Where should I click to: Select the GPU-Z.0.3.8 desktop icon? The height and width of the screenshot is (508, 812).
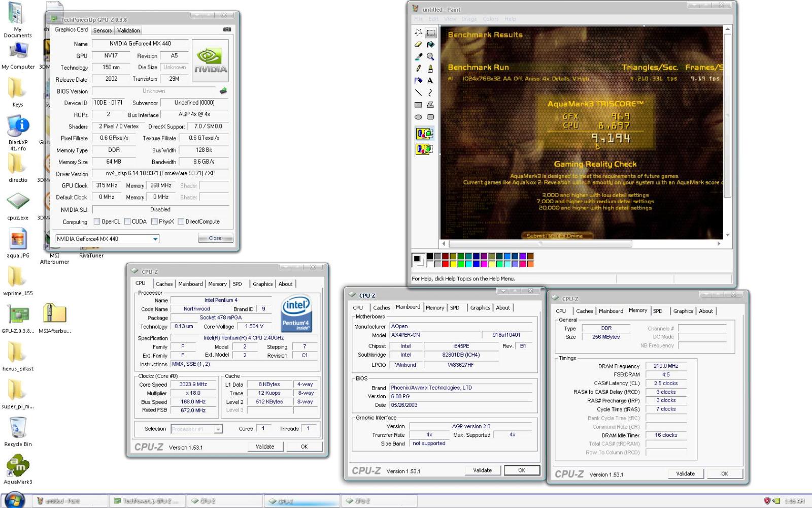18,319
